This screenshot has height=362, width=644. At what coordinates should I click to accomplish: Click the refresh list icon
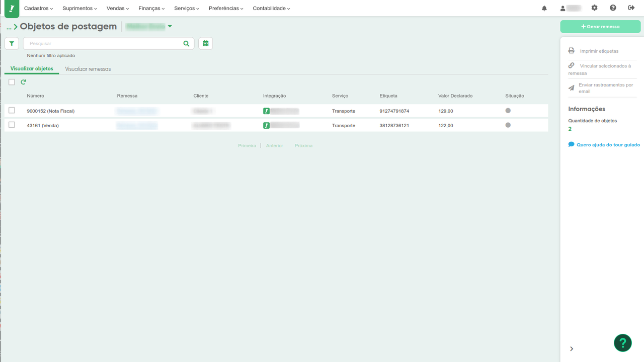pyautogui.click(x=24, y=82)
